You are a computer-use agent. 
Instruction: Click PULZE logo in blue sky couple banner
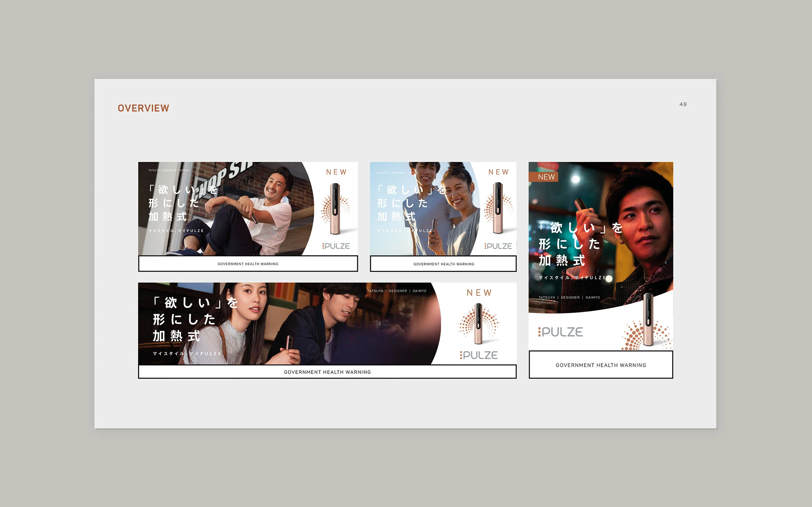(498, 246)
